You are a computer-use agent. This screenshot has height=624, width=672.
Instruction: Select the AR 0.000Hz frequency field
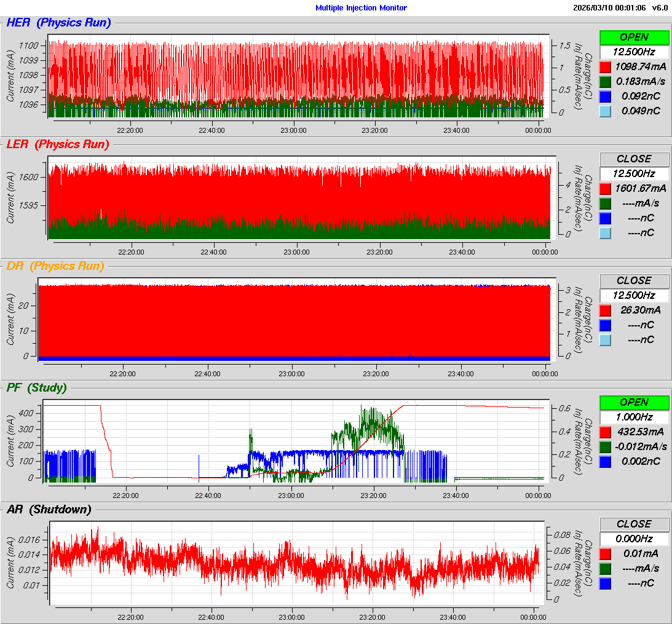[x=634, y=539]
